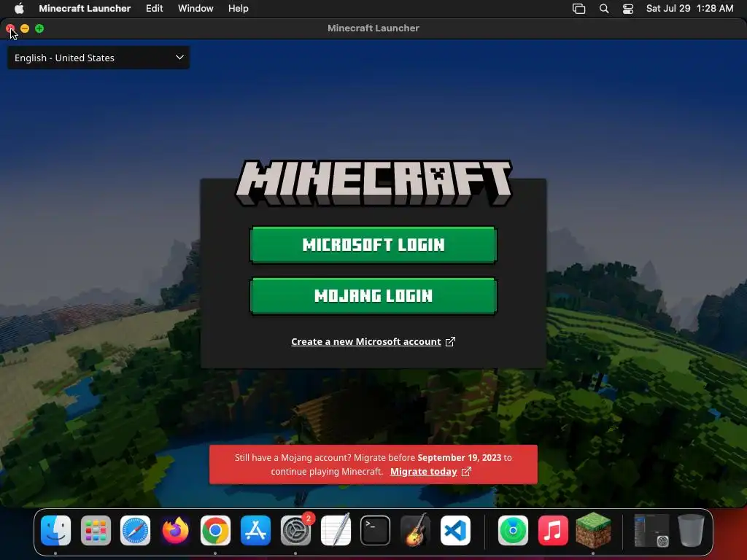This screenshot has height=560, width=747.
Task: Open the Help menu
Action: tap(239, 8)
